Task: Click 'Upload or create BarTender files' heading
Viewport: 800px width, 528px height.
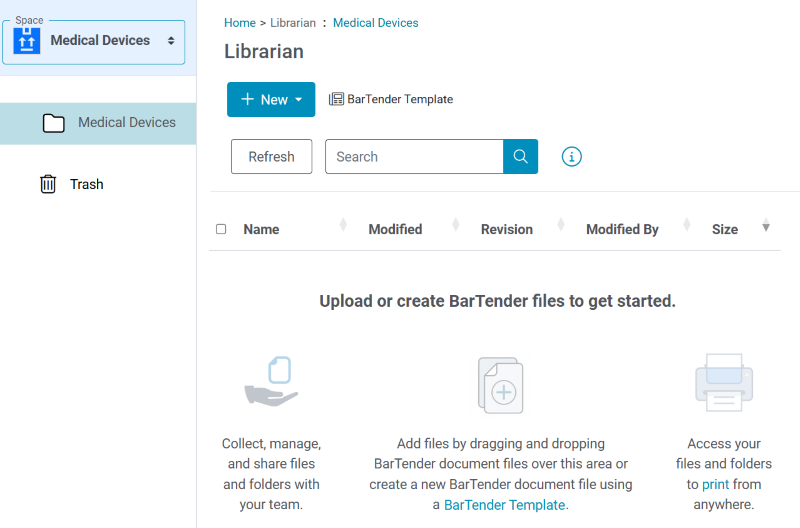Action: click(x=497, y=301)
